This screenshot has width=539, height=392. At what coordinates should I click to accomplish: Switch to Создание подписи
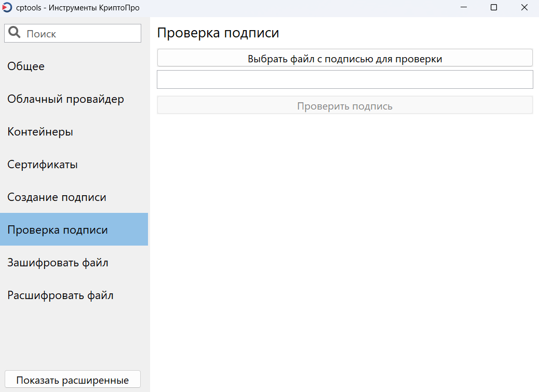tap(57, 197)
